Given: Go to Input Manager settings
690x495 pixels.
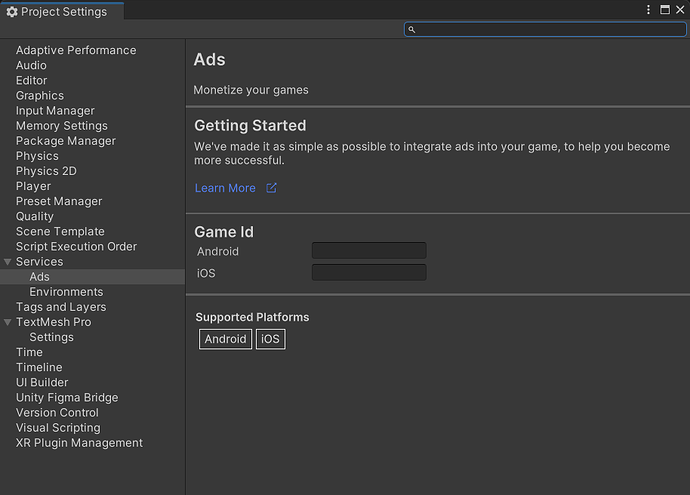Looking at the screenshot, I should pyautogui.click(x=55, y=111).
